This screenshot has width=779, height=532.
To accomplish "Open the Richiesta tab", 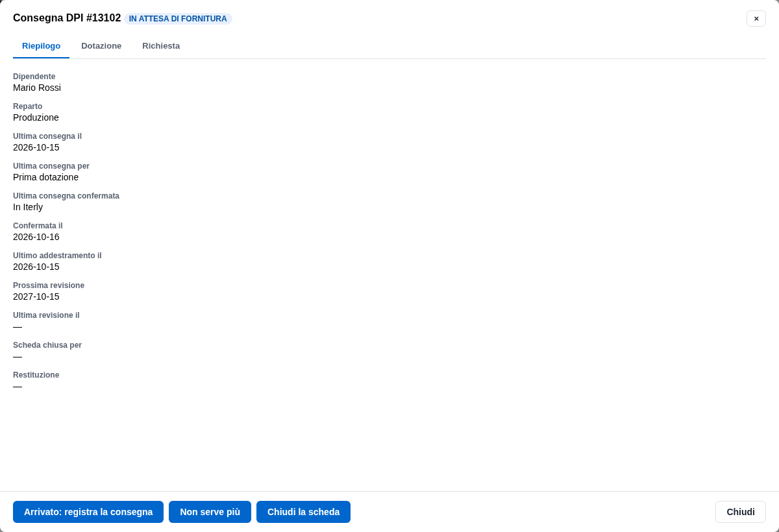I will [161, 46].
